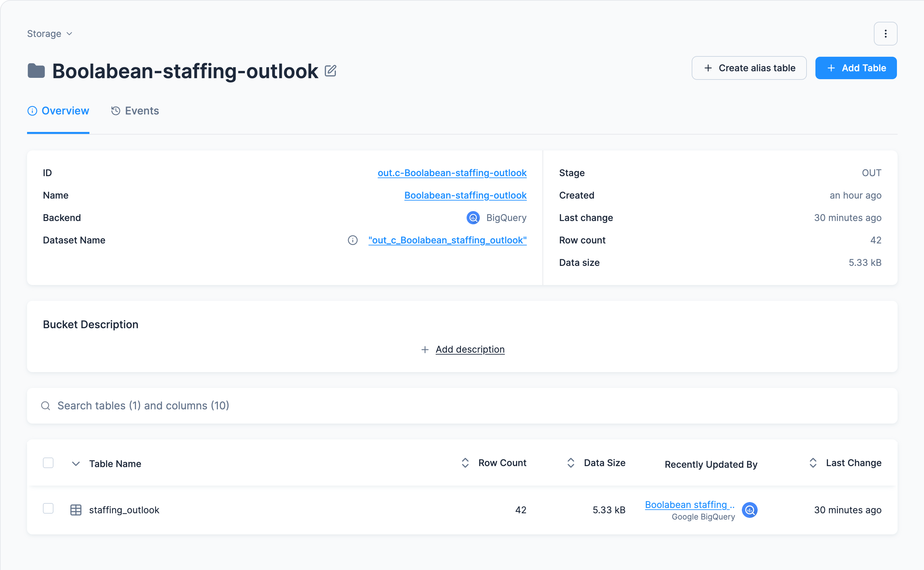Click the folder icon beside the bucket title
Viewport: 924px width, 570px height.
[36, 71]
